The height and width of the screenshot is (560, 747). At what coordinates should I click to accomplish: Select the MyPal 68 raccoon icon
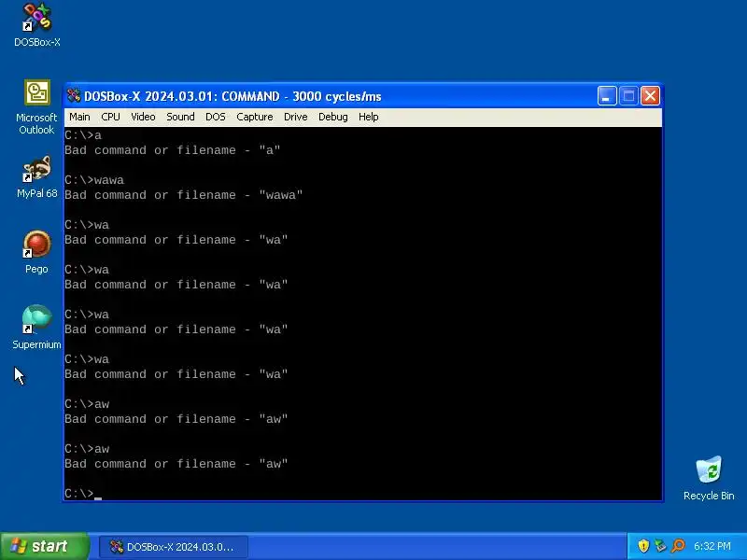[x=37, y=169]
